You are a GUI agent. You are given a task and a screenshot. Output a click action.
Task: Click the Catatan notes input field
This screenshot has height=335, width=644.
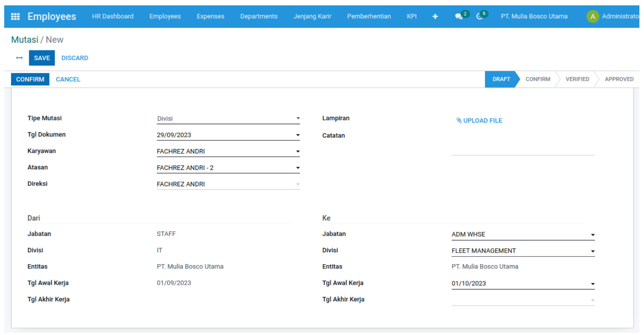pos(523,145)
